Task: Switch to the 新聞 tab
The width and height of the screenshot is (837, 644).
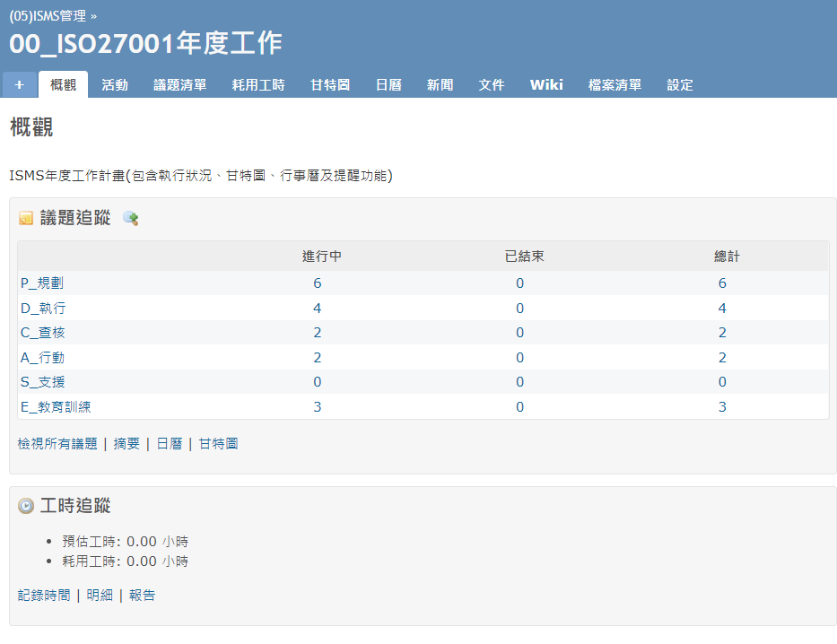Action: click(x=440, y=85)
